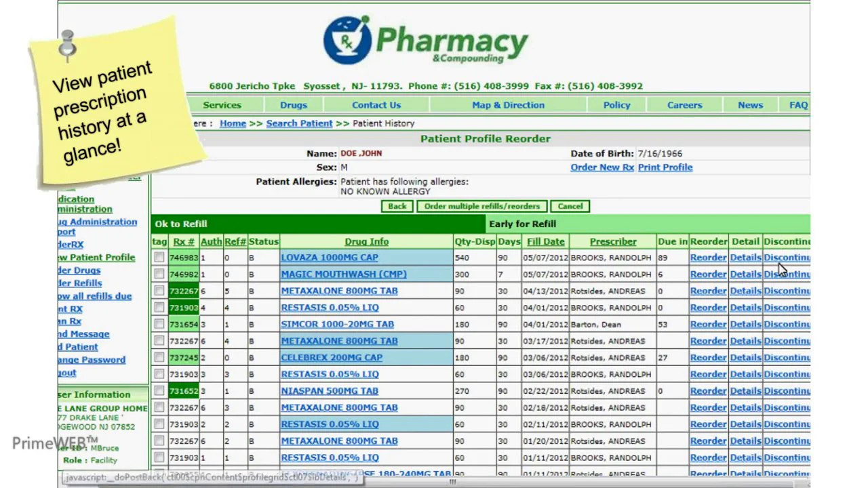Click the Order New Rx link
The image size is (868, 488).
(x=602, y=167)
